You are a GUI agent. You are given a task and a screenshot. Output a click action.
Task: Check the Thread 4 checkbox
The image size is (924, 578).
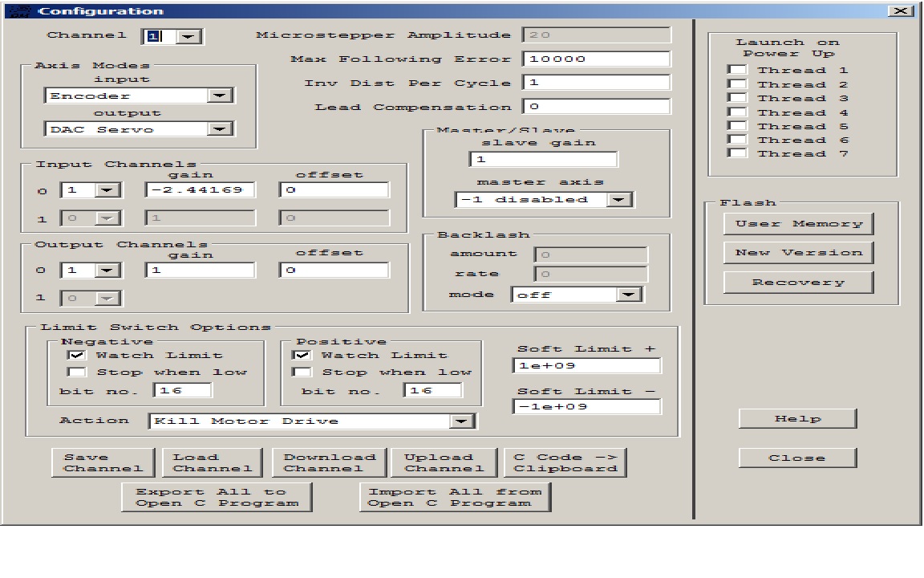click(x=737, y=112)
